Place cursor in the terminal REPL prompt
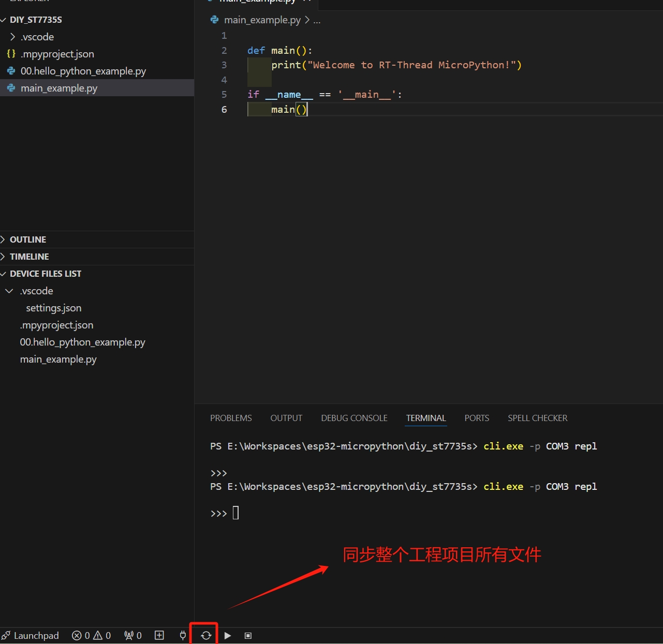Viewport: 663px width, 644px height. pos(237,513)
